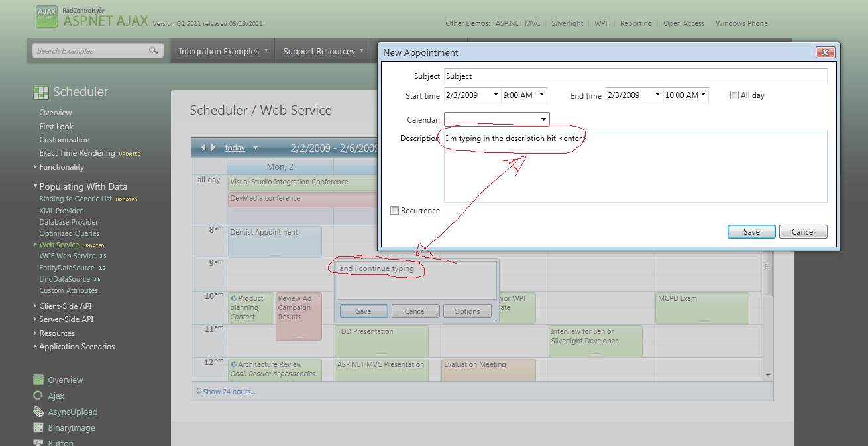Viewport: 868px width, 446px height.
Task: Open the End time 10:00 AM dropdown
Action: 703,95
